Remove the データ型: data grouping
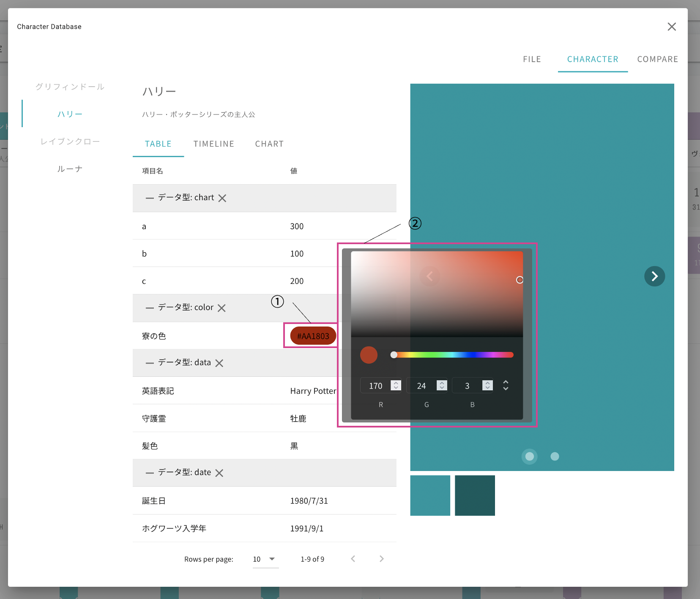The width and height of the screenshot is (700, 599). coord(219,363)
